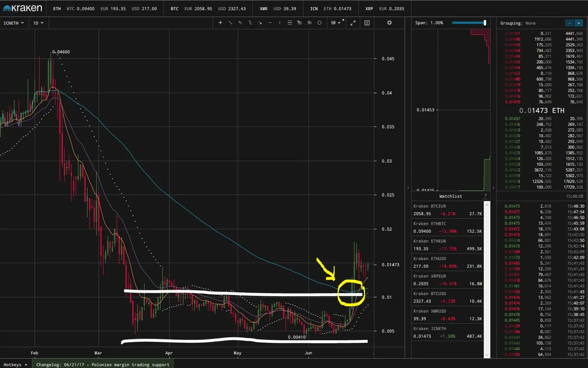Select the crosshair cursor tool
This screenshot has height=368, width=588.
click(220, 23)
